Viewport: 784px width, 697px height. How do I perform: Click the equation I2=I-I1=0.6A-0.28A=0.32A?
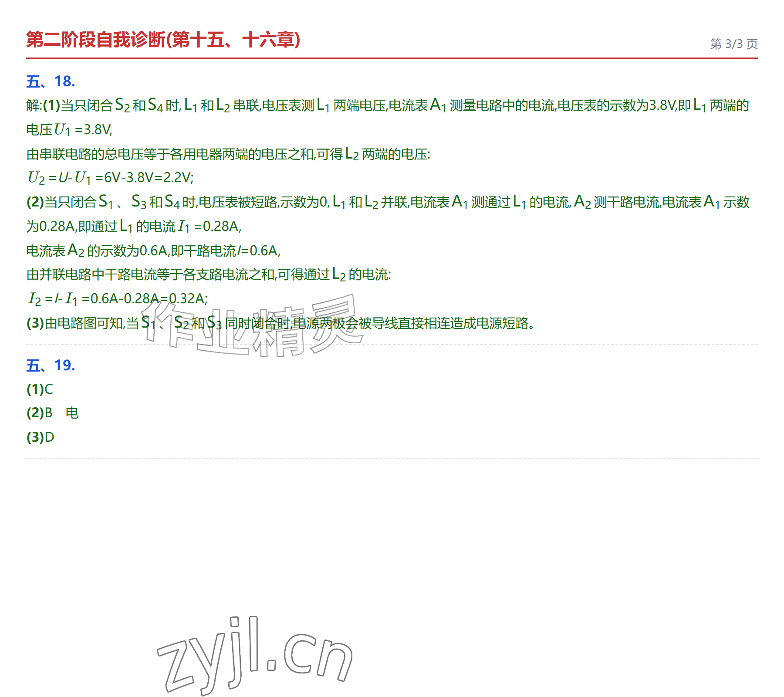pos(117,298)
